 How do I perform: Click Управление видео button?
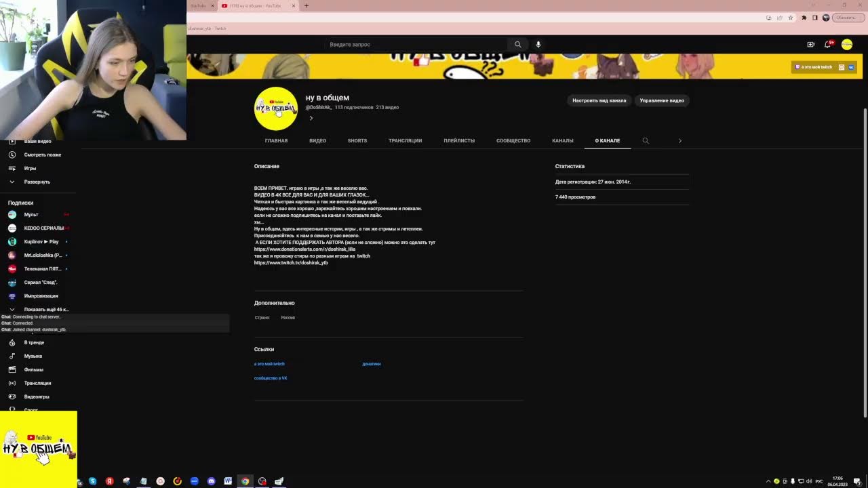662,100
